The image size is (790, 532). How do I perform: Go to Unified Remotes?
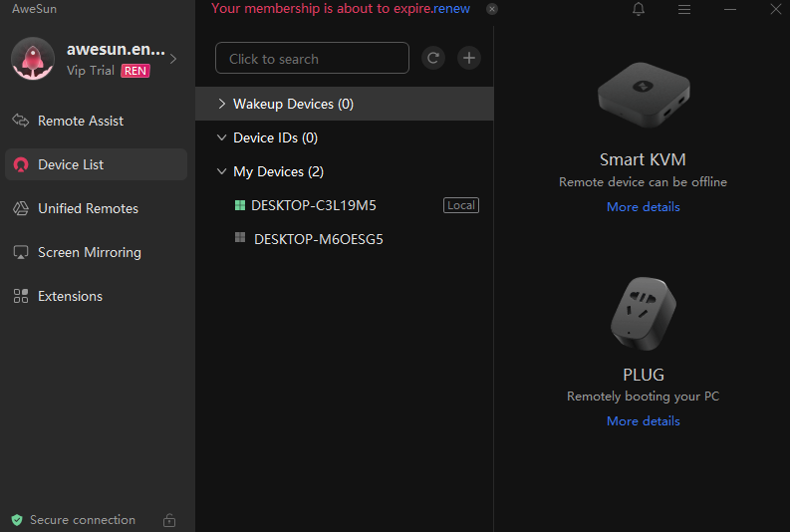pos(96,208)
